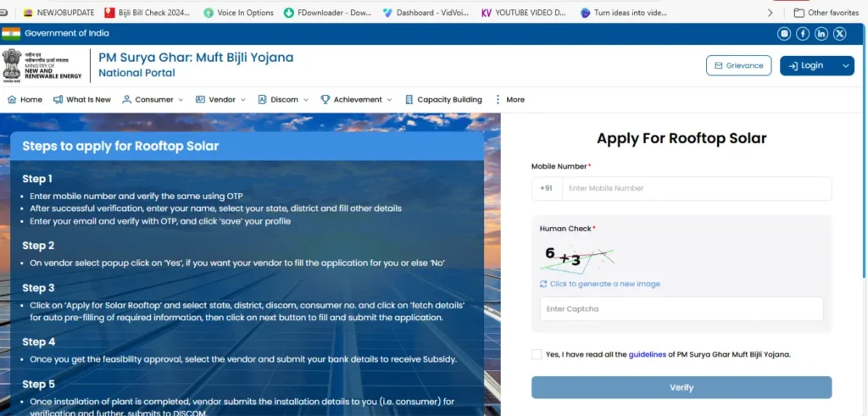Expand the Login dropdown arrow
Viewport: 868px width, 416px height.
pyautogui.click(x=845, y=65)
